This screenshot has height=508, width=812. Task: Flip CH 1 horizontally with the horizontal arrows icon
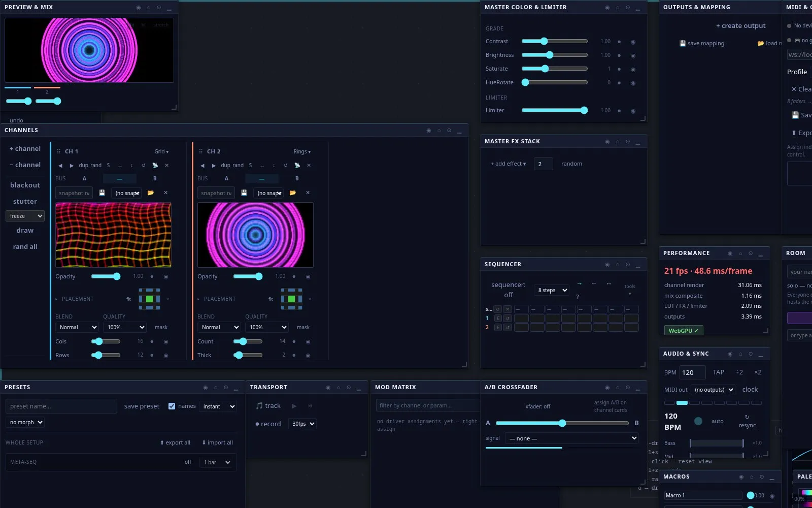coord(120,166)
